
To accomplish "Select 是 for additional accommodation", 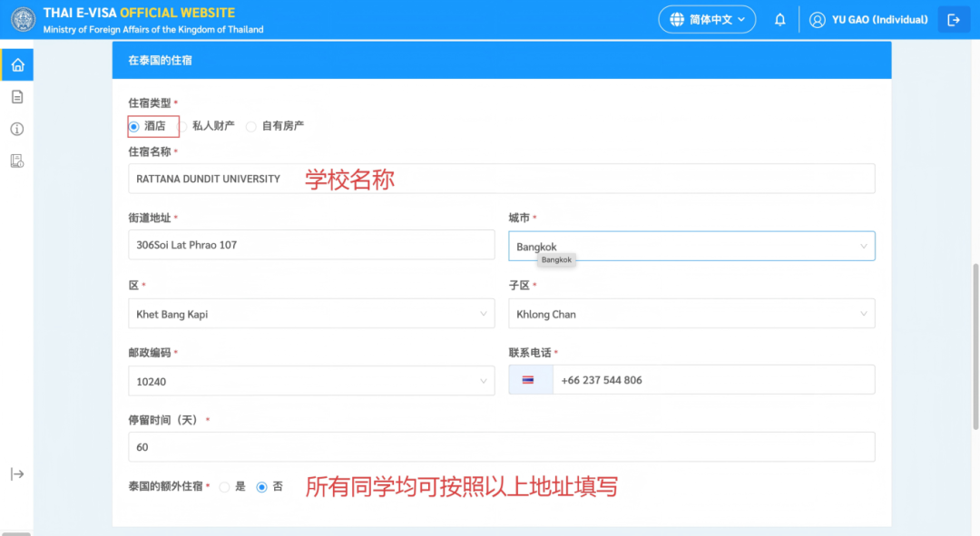I will point(224,487).
